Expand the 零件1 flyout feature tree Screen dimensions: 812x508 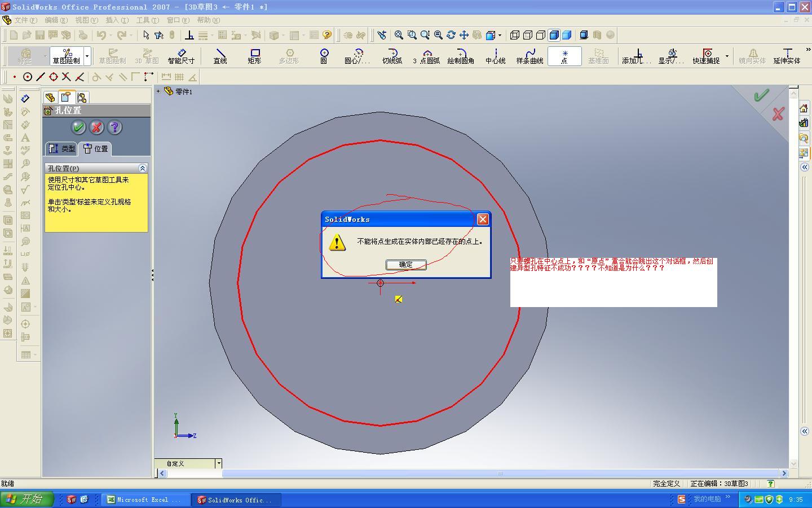pyautogui.click(x=158, y=91)
